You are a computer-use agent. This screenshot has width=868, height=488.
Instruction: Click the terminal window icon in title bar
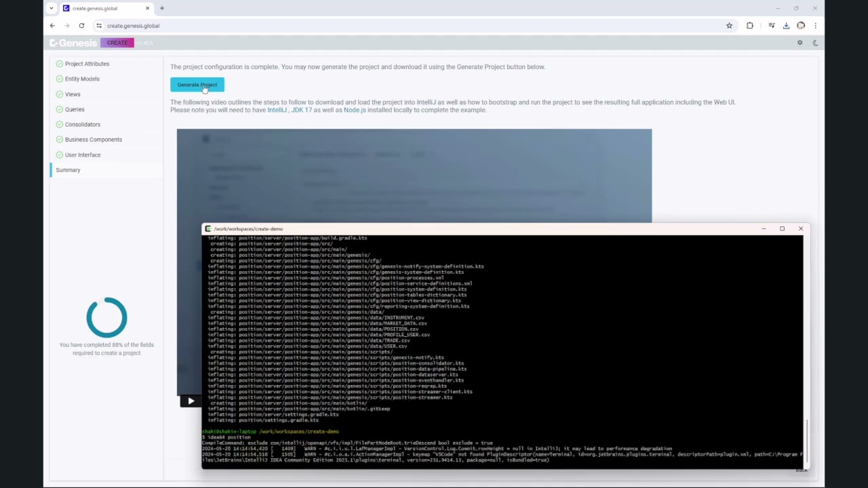(208, 229)
